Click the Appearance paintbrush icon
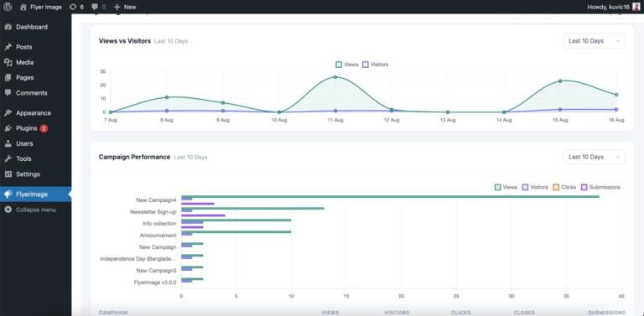This screenshot has height=316, width=644. pyautogui.click(x=8, y=113)
